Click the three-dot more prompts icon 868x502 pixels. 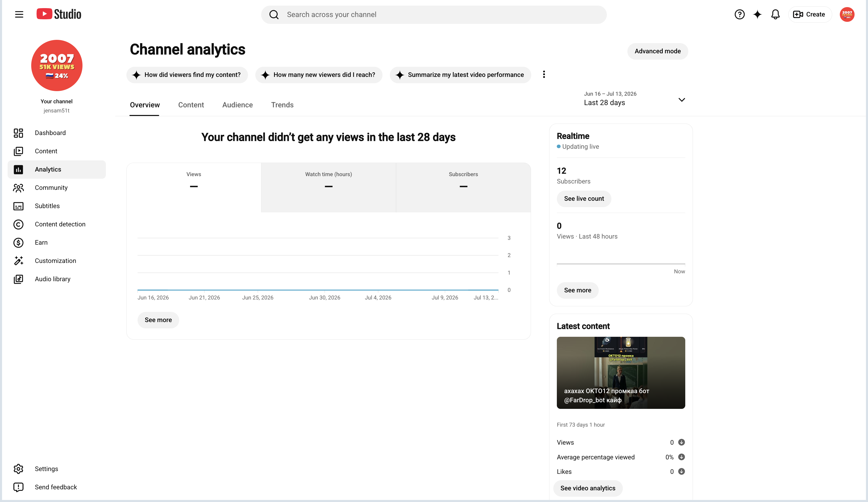[x=544, y=74]
